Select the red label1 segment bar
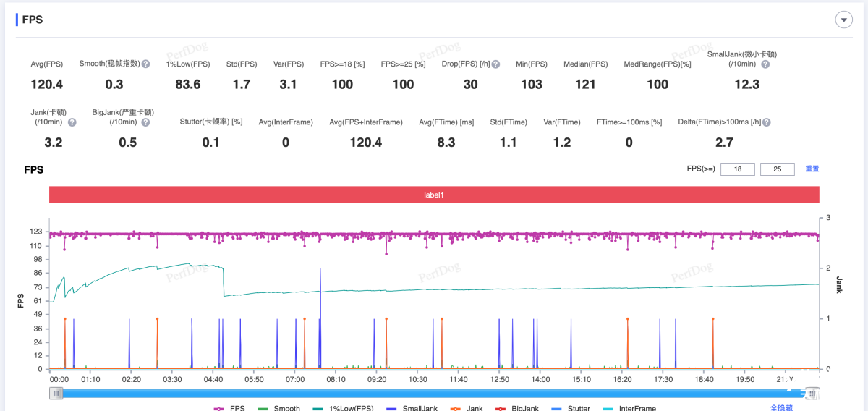This screenshot has width=868, height=411. coord(434,195)
